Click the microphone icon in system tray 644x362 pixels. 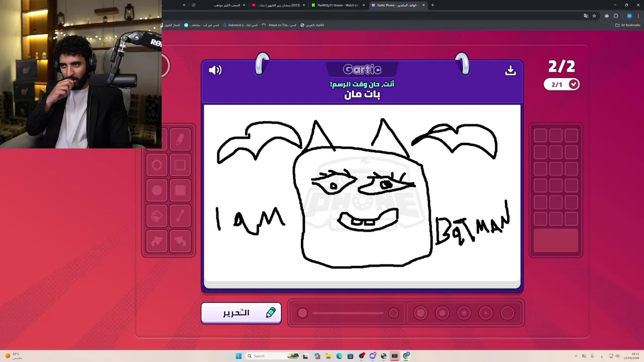pyautogui.click(x=592, y=356)
